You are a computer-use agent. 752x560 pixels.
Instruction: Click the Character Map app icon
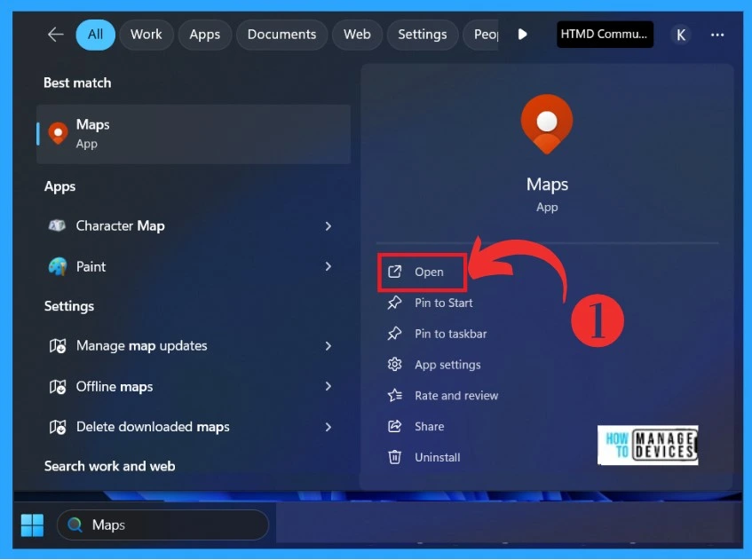(x=57, y=225)
